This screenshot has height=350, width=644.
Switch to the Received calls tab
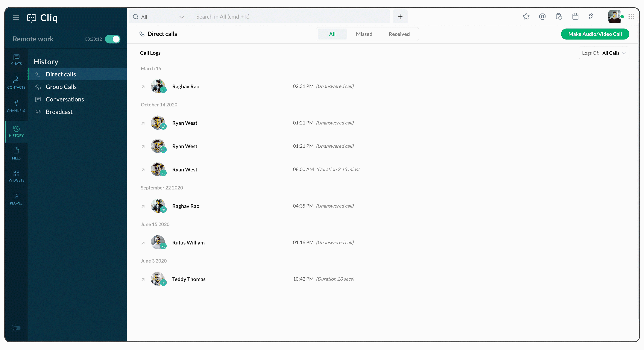pyautogui.click(x=399, y=34)
